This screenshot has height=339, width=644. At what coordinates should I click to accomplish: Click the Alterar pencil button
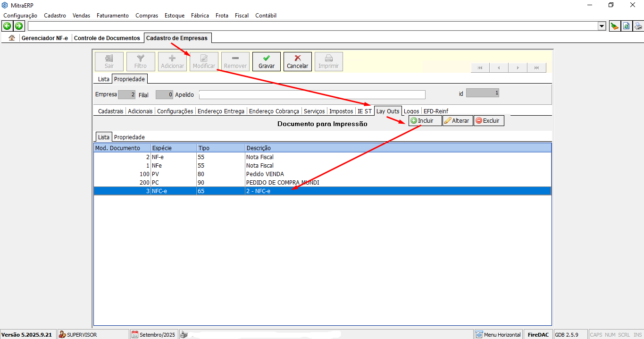point(457,121)
